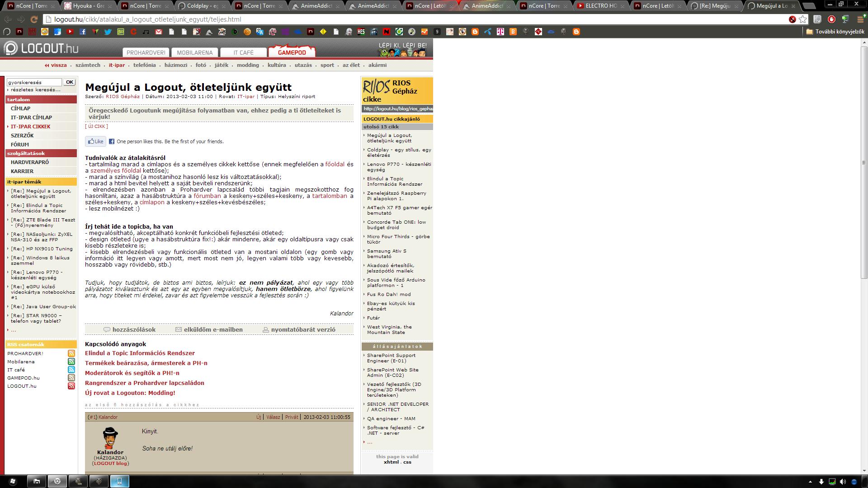Click the LOGOUT.hu red RSS icon
Screen dimensions: 868x488
tap(71, 386)
